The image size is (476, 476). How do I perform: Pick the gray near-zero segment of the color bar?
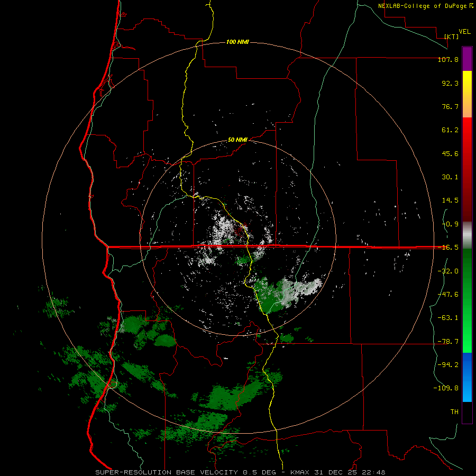[x=467, y=235]
